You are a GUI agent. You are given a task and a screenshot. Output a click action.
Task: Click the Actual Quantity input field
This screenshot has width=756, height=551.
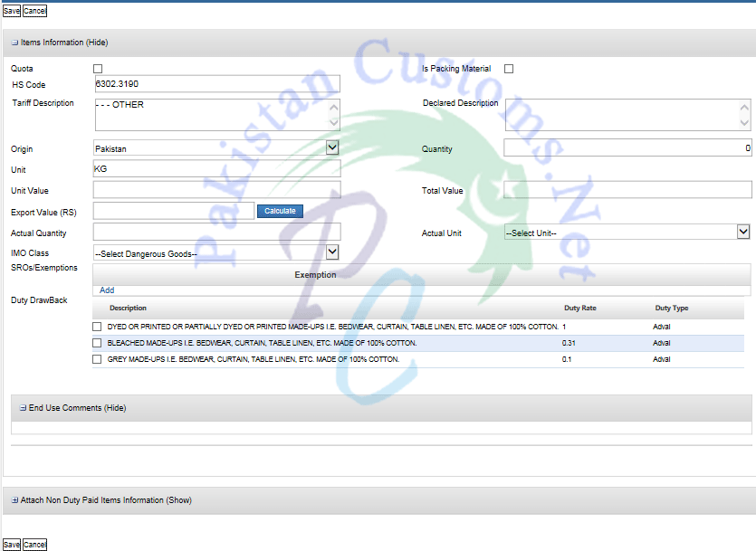(217, 232)
